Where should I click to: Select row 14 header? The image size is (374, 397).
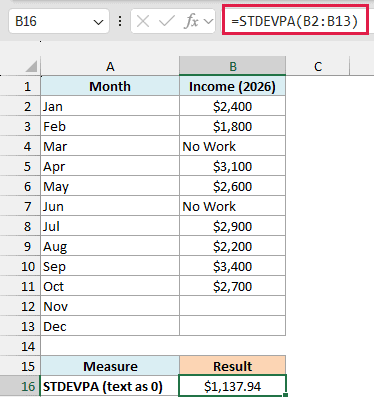coord(20,346)
